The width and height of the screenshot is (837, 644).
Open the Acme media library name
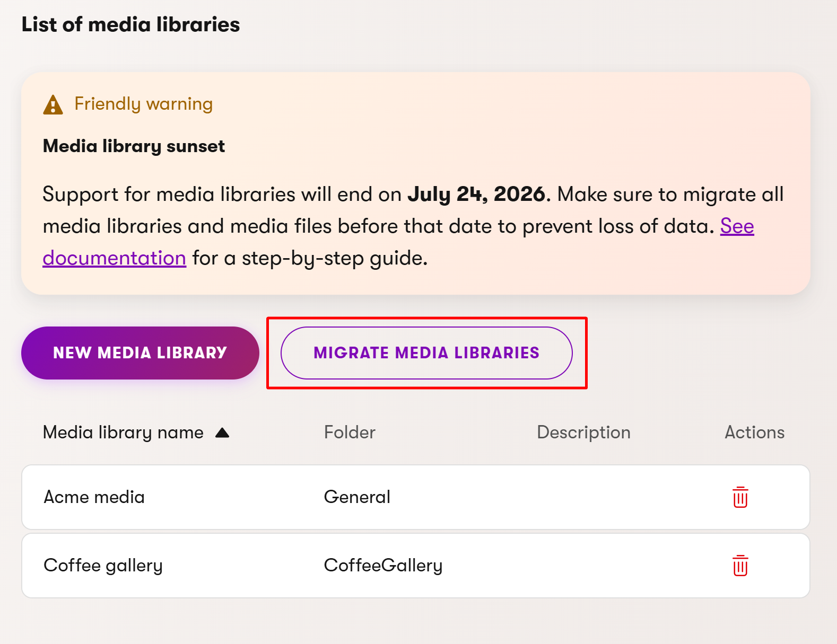[94, 497]
